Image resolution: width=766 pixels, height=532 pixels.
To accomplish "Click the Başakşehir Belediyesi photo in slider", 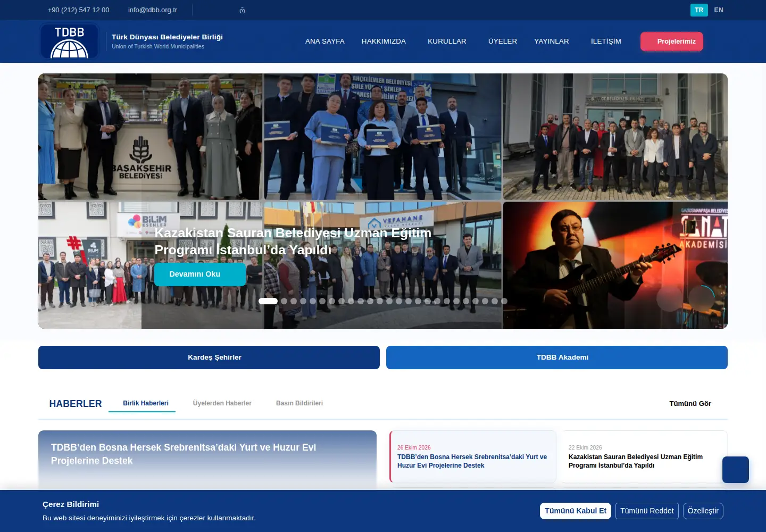I will pyautogui.click(x=150, y=137).
